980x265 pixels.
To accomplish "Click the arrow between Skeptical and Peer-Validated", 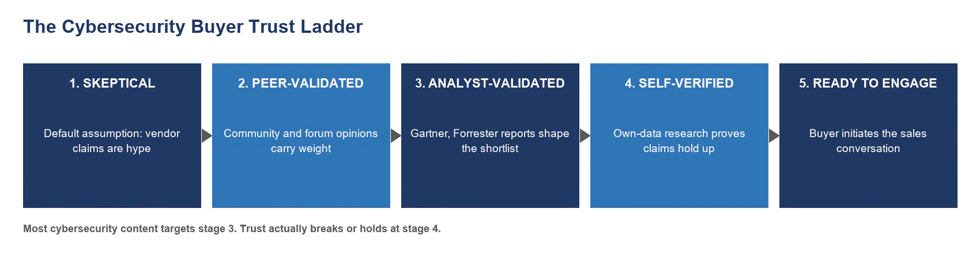I will 206,136.
